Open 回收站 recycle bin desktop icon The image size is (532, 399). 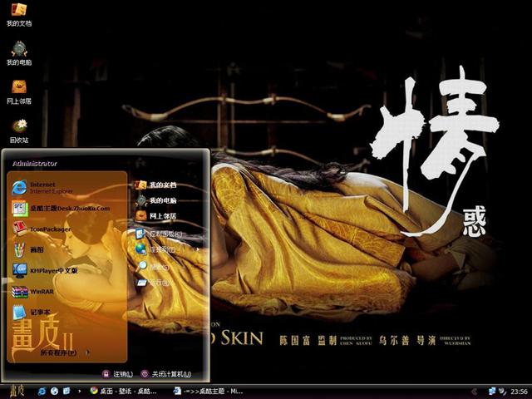point(19,131)
